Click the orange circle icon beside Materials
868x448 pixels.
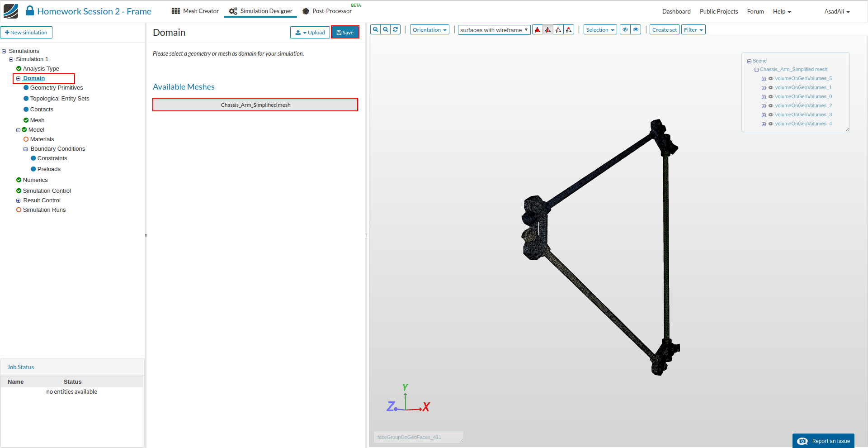(x=26, y=139)
